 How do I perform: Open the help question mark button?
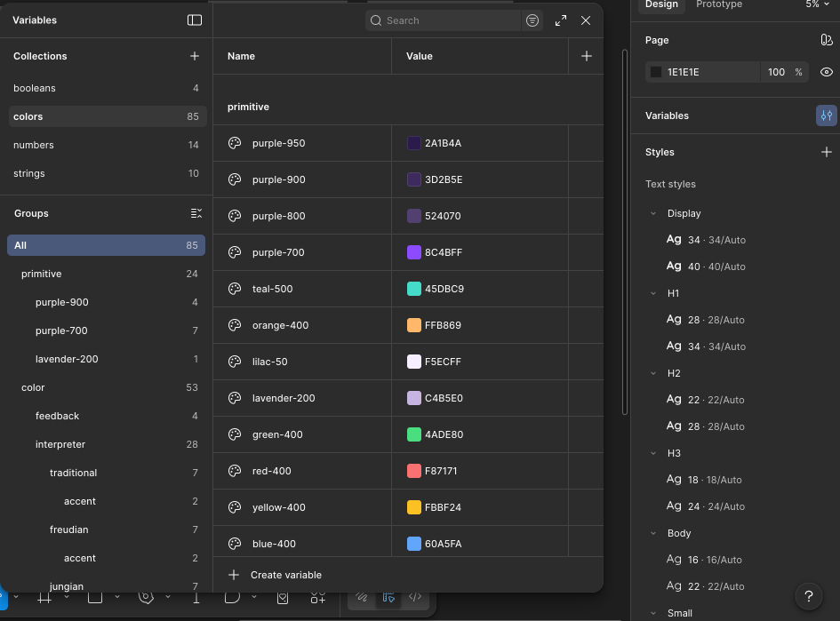[808, 596]
